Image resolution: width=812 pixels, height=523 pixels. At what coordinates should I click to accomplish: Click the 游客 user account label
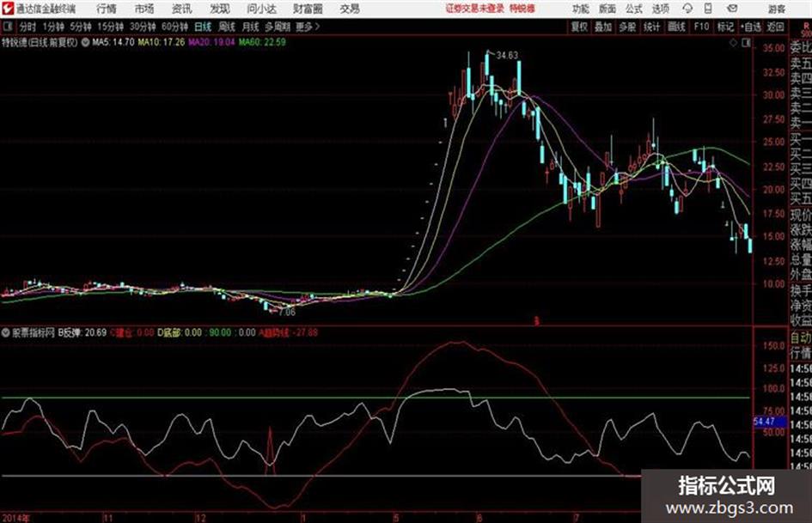(x=776, y=9)
